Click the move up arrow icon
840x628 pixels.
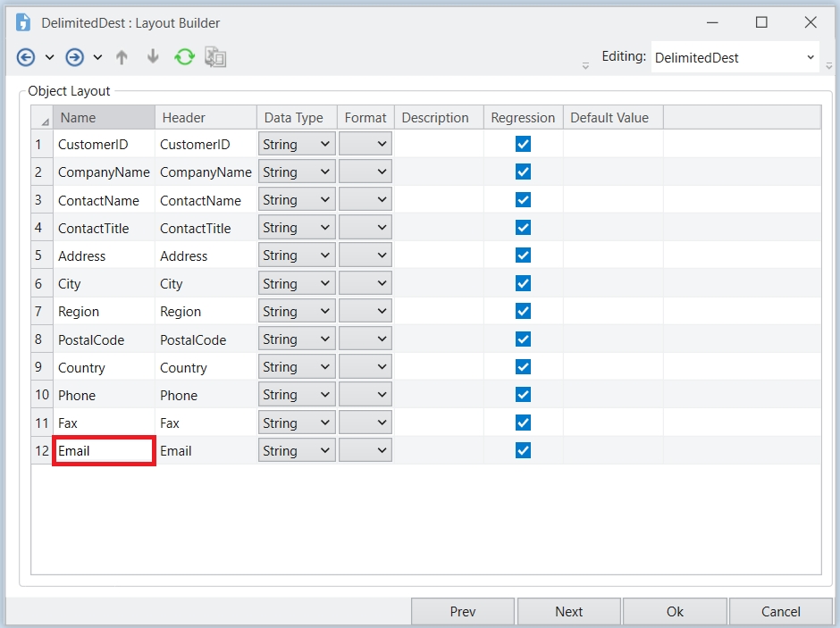(122, 57)
